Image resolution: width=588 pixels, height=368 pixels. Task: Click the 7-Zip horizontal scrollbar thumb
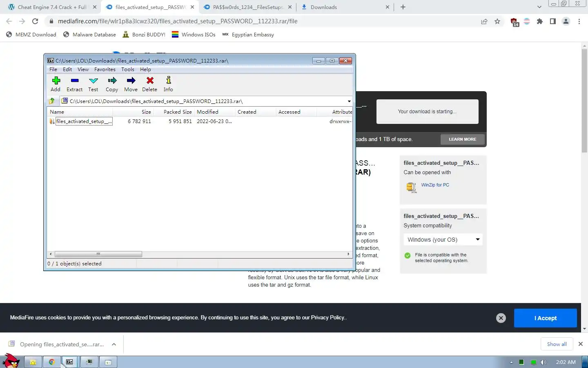pos(98,254)
